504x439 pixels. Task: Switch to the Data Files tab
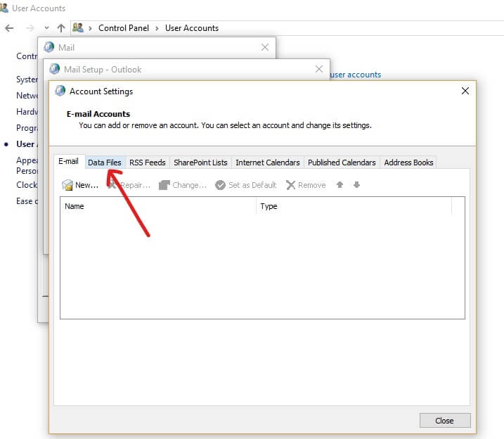tap(104, 163)
